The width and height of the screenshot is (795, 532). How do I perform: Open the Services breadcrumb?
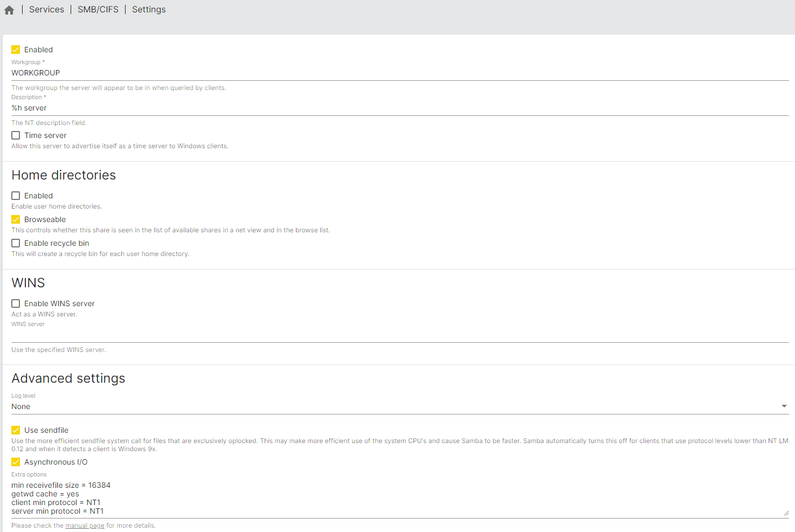pos(46,10)
